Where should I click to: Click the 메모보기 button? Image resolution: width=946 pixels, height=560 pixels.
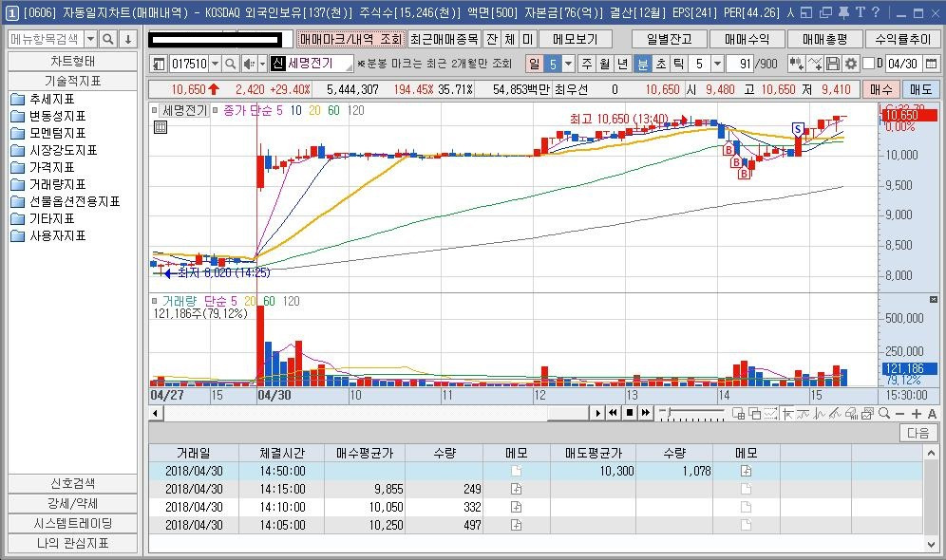click(x=575, y=39)
